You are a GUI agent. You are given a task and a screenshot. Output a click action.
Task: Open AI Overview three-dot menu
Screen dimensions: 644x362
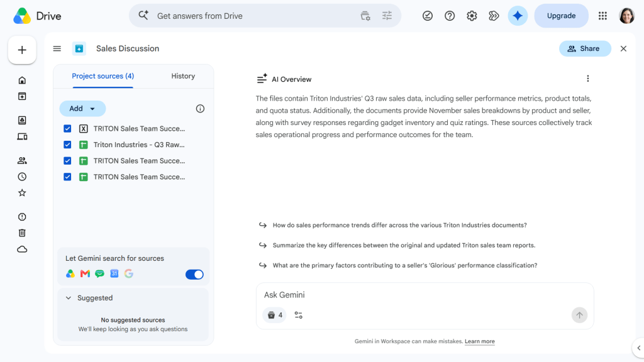pos(588,79)
